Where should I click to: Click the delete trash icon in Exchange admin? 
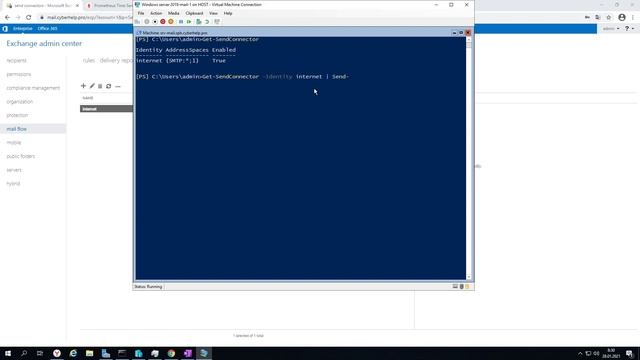click(x=100, y=86)
